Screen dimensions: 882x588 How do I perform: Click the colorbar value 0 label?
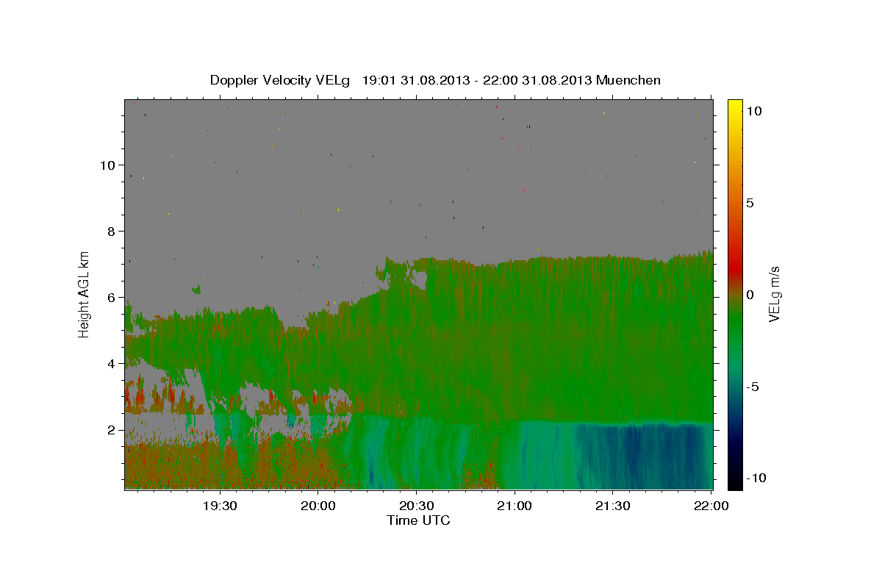click(750, 294)
